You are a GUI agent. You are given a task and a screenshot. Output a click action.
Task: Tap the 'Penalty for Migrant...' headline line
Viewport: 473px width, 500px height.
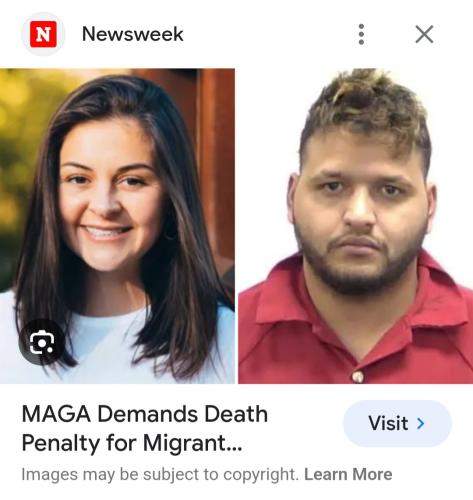[x=132, y=443]
